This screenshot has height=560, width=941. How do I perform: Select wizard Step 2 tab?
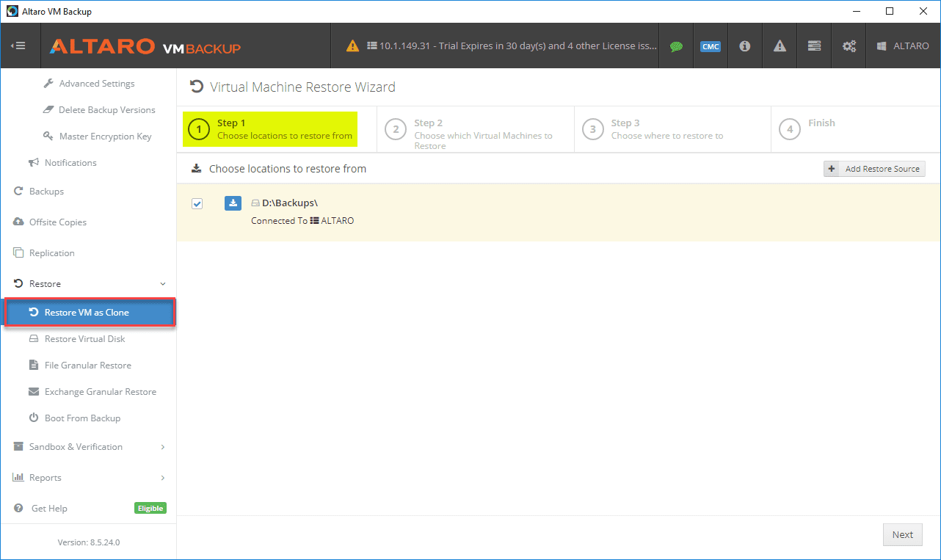tap(476, 130)
